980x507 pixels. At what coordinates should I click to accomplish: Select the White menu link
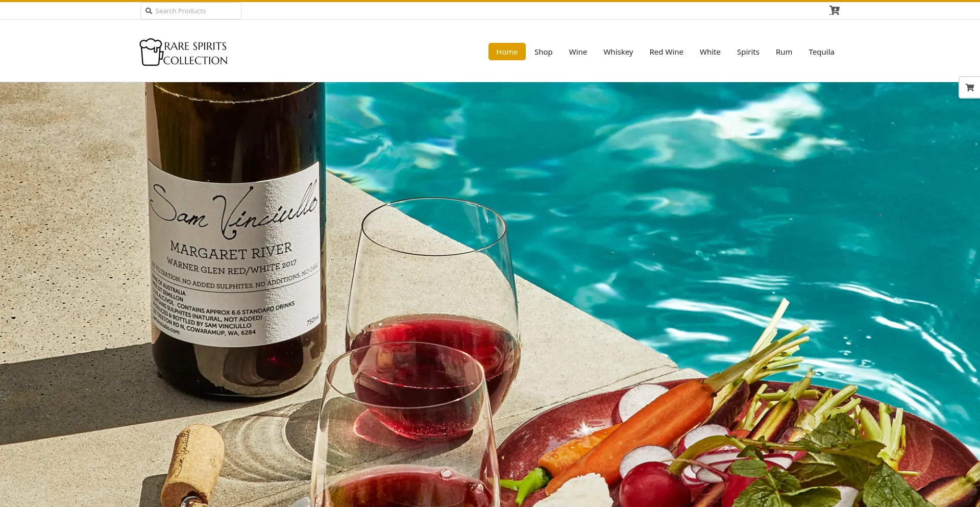710,52
